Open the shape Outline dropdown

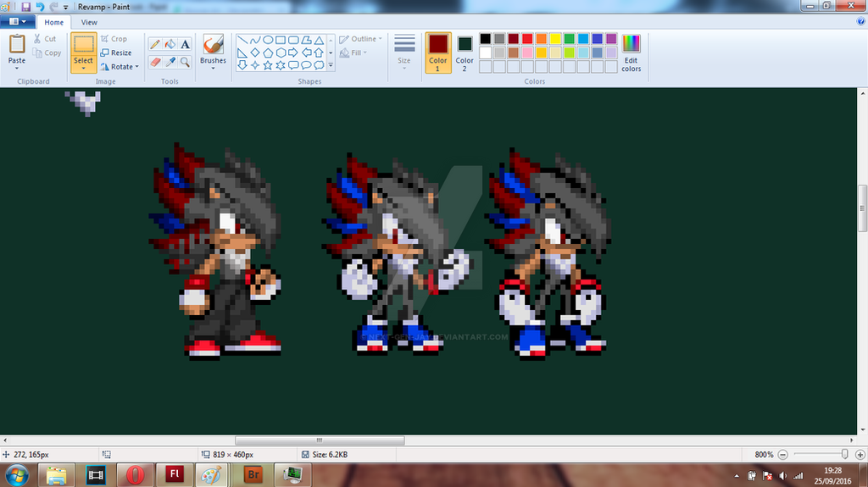coord(361,39)
